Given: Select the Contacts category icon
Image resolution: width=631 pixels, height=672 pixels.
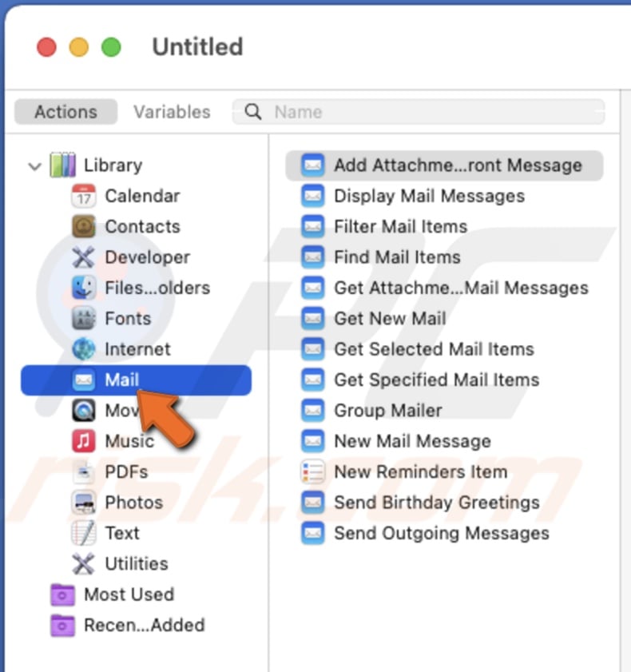Looking at the screenshot, I should coord(84,226).
